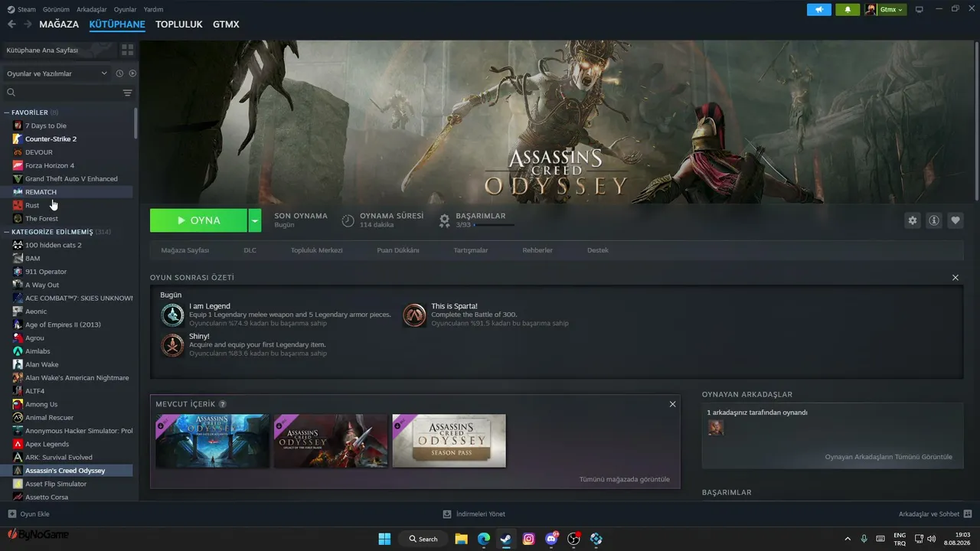
Task: Click the library sidebar scrollbar
Action: pyautogui.click(x=136, y=122)
